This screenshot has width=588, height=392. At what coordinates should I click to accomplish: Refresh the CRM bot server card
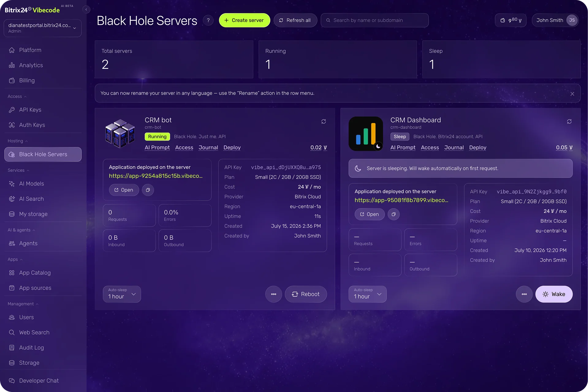coord(324,122)
